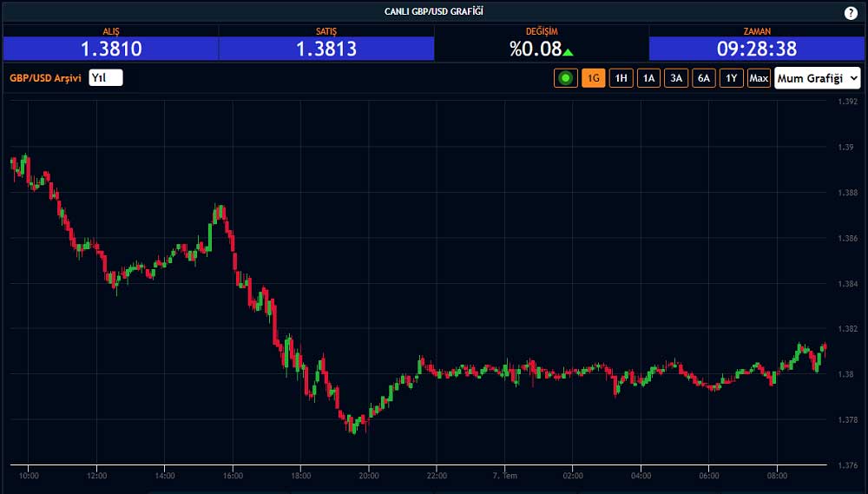Click the 1.384 price axis label
Viewport: 868px width, 494px height.
click(847, 284)
